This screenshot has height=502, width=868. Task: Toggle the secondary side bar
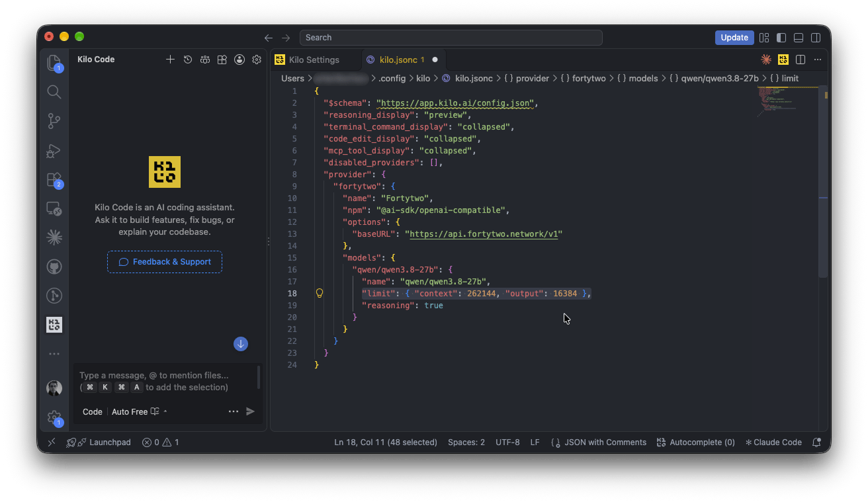pos(816,38)
